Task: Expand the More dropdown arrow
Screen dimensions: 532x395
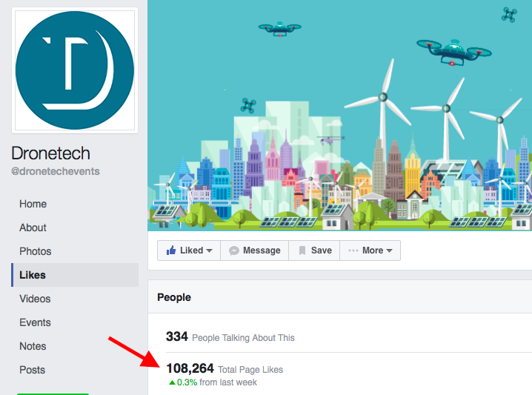Action: click(x=389, y=250)
